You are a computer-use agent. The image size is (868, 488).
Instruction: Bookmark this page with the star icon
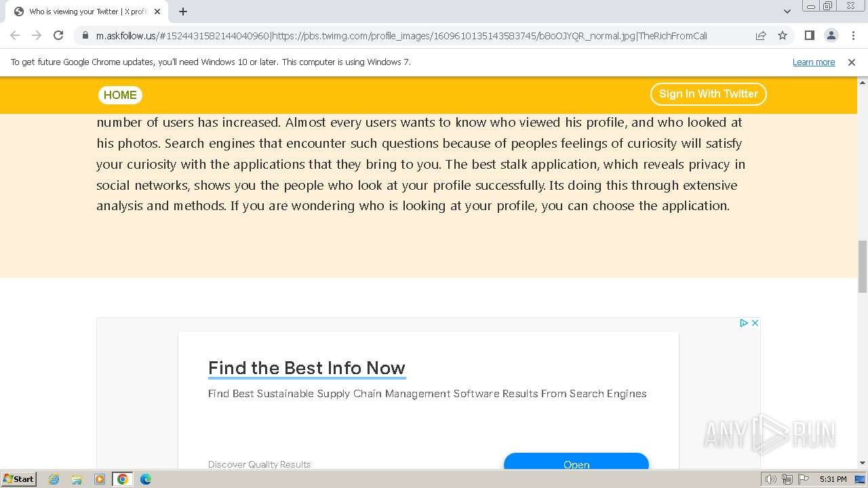[x=783, y=35]
